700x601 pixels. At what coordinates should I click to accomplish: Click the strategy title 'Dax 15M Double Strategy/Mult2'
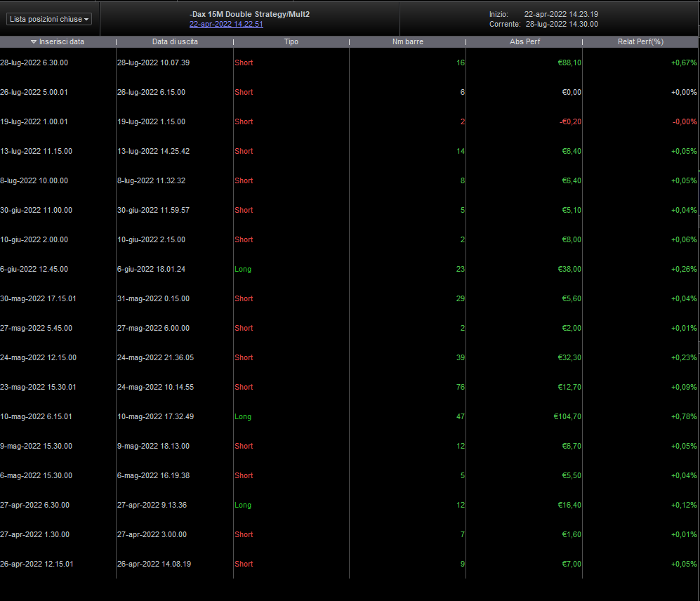(251, 14)
